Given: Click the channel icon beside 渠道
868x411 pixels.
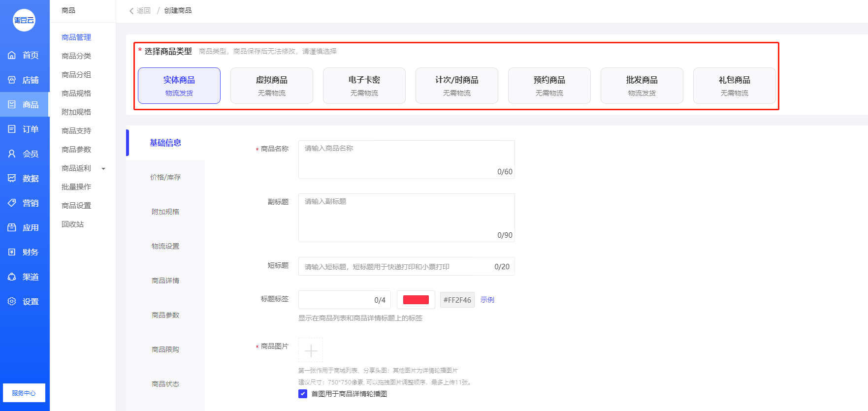Looking at the screenshot, I should (12, 277).
